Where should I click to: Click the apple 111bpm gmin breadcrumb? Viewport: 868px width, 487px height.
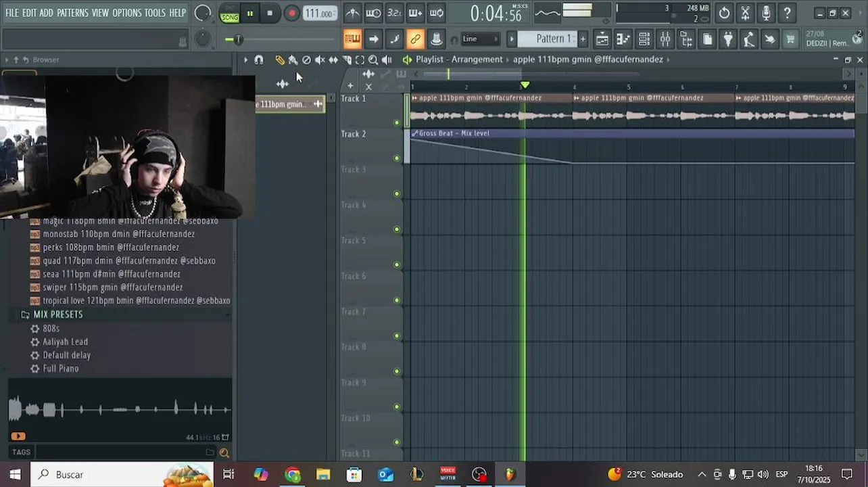pyautogui.click(x=588, y=60)
